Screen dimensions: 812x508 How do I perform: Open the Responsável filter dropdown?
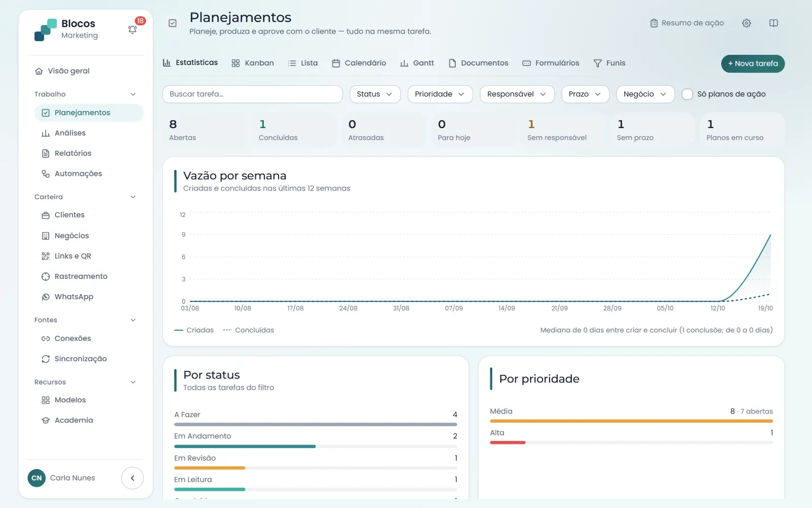pos(517,94)
